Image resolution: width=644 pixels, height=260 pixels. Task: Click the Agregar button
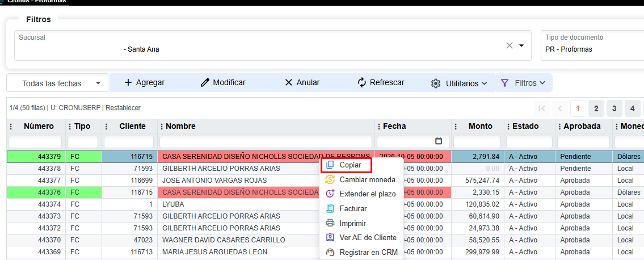144,82
